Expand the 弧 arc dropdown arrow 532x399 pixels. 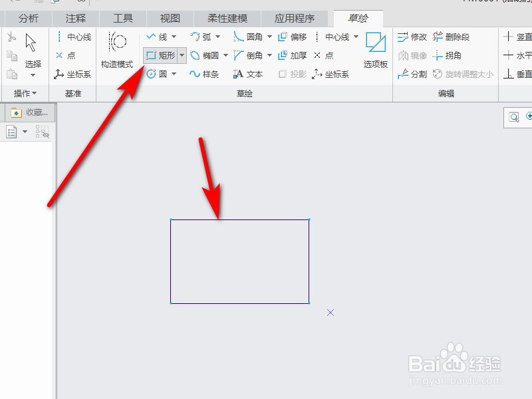218,37
